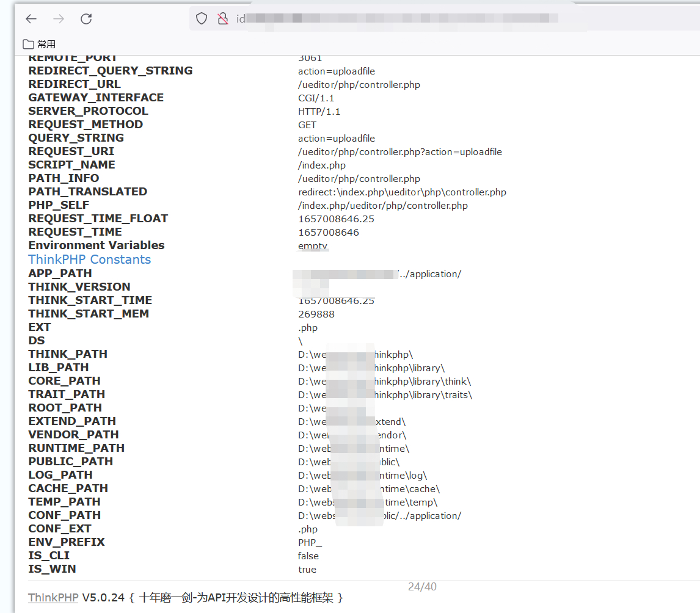Select PATH_TRANSLATED label
Image resolution: width=700 pixels, height=613 pixels.
(88, 191)
